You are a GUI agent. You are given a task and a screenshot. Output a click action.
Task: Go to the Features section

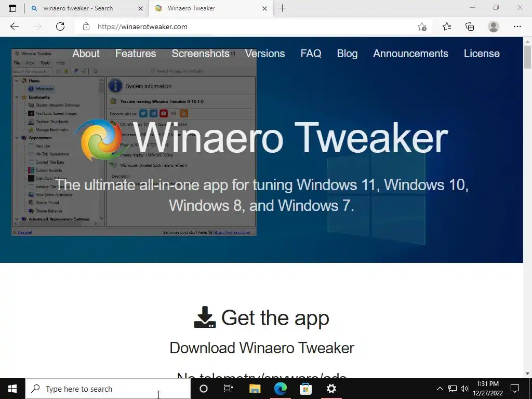click(x=136, y=54)
